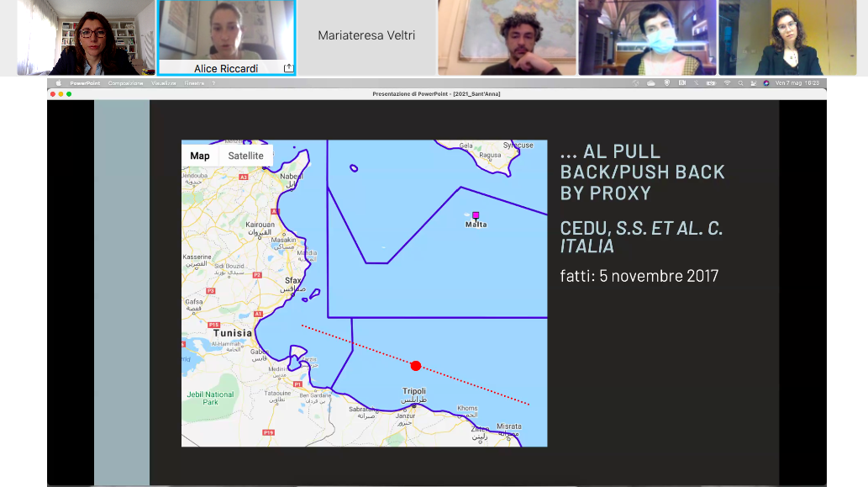Open the PowerPoint application menu
Viewport: 868px width, 487px height.
[84, 83]
